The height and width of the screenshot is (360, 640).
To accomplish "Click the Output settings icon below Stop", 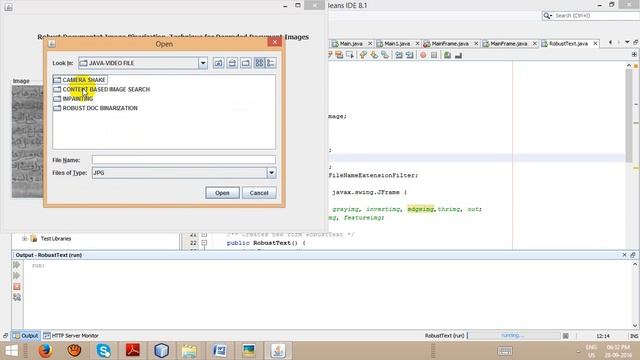I will [17, 297].
